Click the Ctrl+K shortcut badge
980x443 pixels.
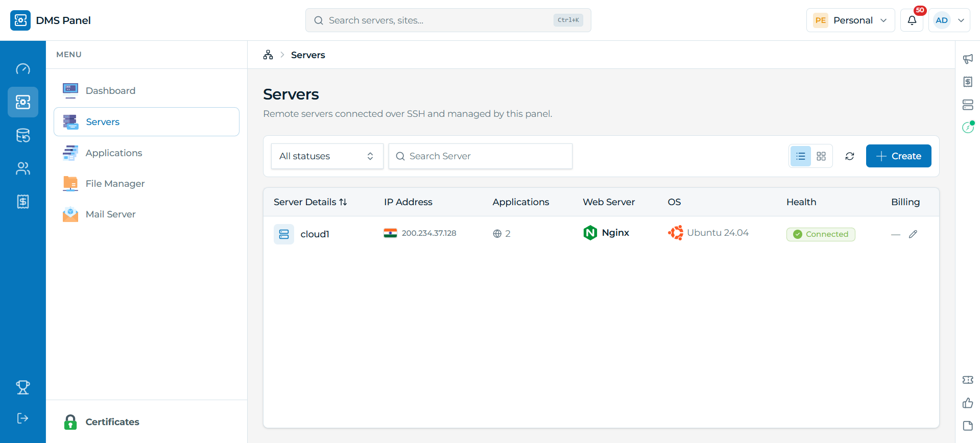point(568,20)
